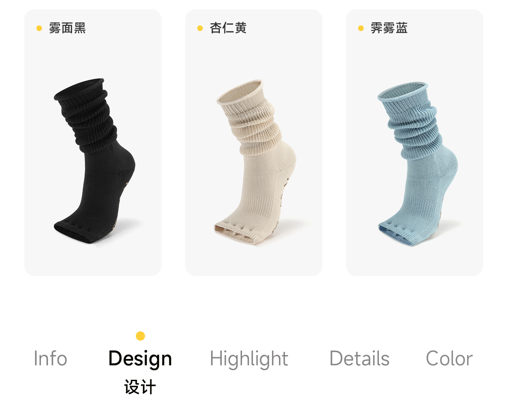Click the yellow indicator above Design
This screenshot has height=420, width=508.
click(x=140, y=336)
